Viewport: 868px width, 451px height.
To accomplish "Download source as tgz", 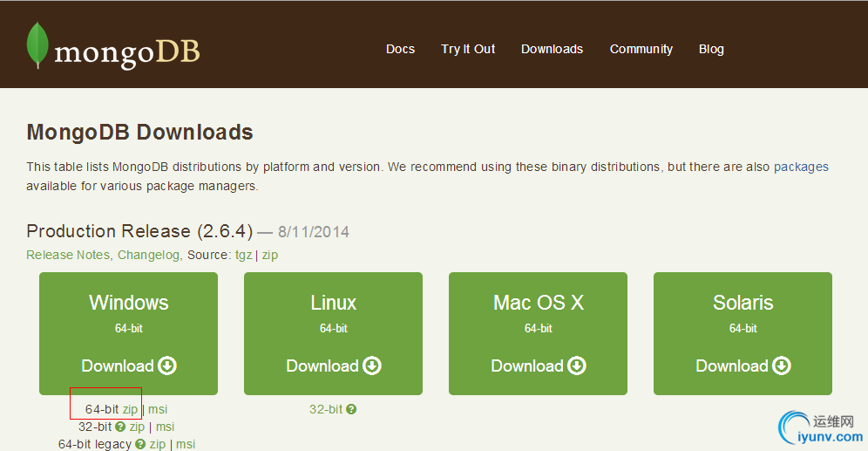I will tap(243, 255).
